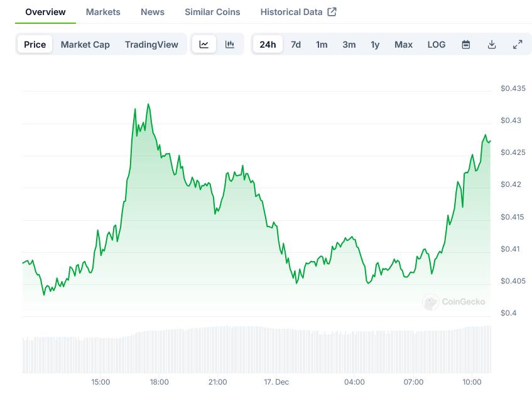The width and height of the screenshot is (532, 394).
Task: Switch to candlestick chart icon
Action: 230,45
